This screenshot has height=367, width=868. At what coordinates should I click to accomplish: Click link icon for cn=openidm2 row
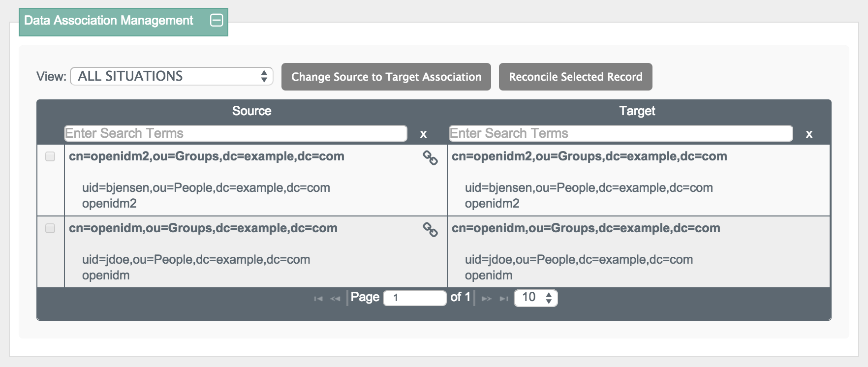(x=430, y=158)
